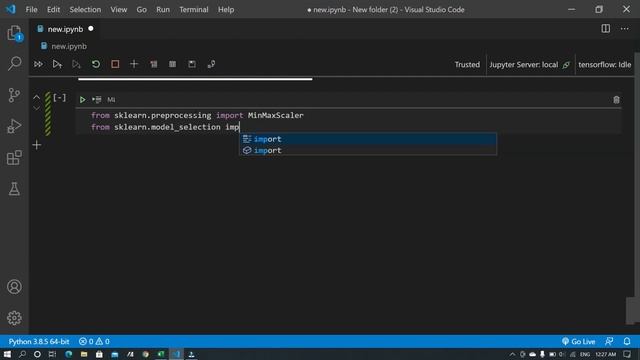Run cell by line icon

[97, 100]
